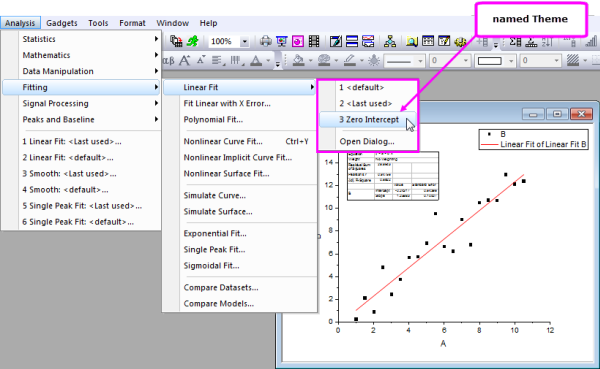Click the light bulb lighting icon
This screenshot has height=369, width=600.
click(x=374, y=60)
